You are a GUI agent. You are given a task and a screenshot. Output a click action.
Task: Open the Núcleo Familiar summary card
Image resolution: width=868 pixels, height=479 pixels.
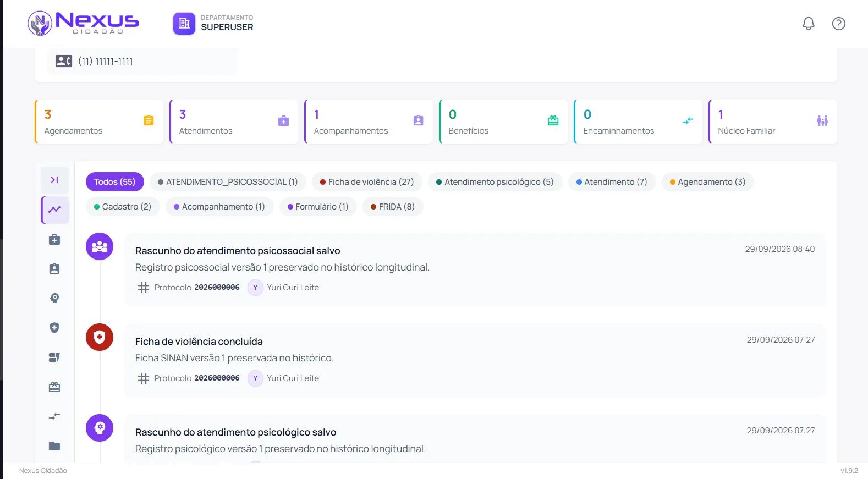pos(773,122)
